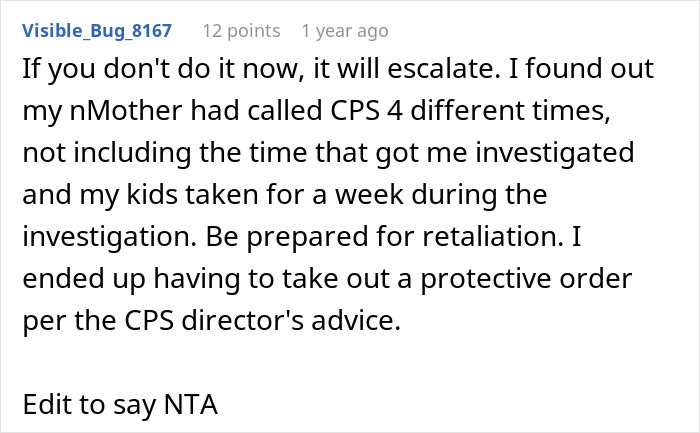
Task: Click the phrase protective order
Action: 526,279
